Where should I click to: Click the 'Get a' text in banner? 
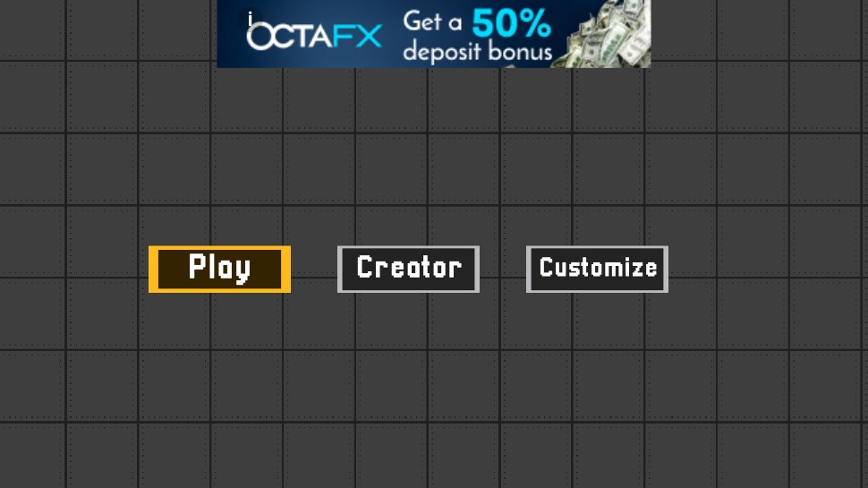pos(432,22)
